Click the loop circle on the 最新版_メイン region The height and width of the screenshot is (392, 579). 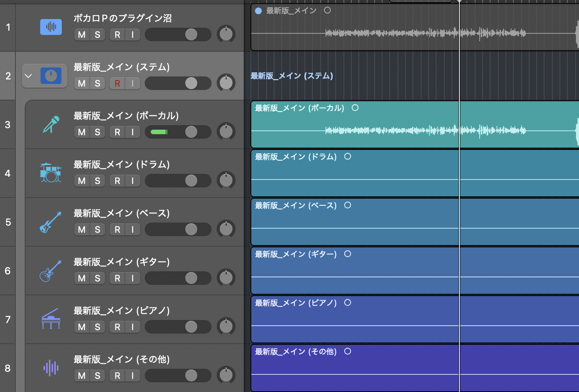[x=327, y=10]
